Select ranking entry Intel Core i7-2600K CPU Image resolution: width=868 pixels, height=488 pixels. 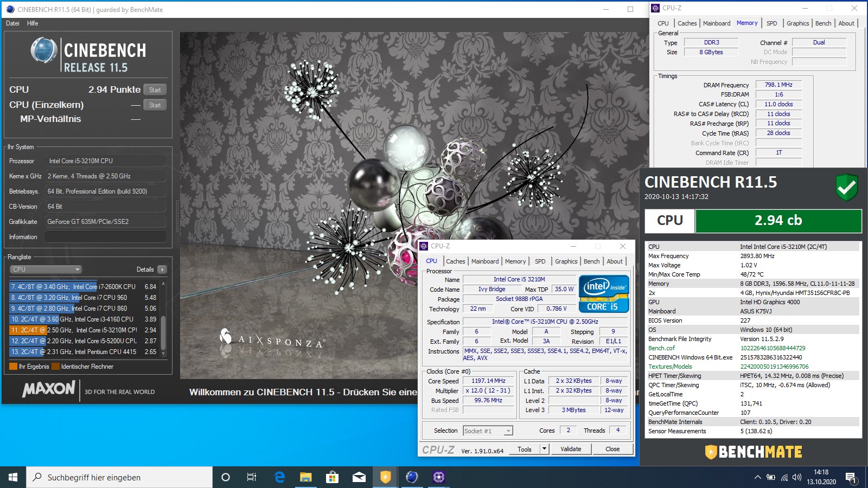[x=84, y=287]
